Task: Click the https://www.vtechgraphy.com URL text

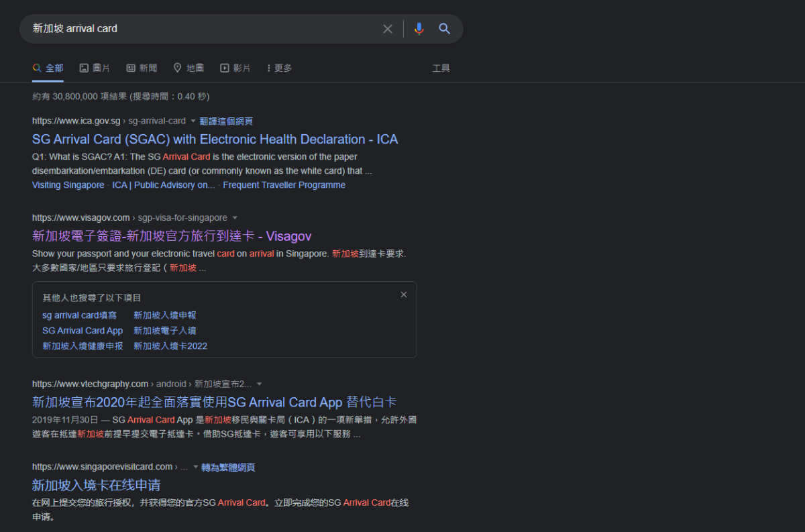Action: (x=90, y=384)
